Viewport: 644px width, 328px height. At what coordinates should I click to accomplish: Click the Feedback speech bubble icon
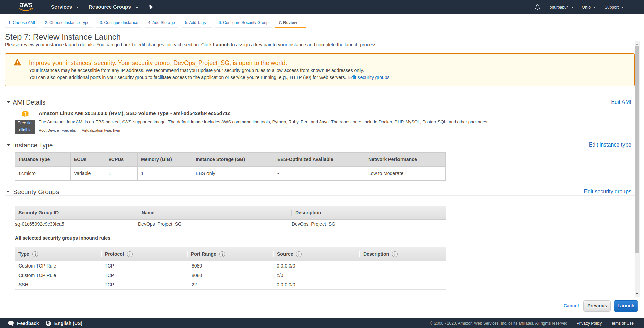pyautogui.click(x=11, y=323)
